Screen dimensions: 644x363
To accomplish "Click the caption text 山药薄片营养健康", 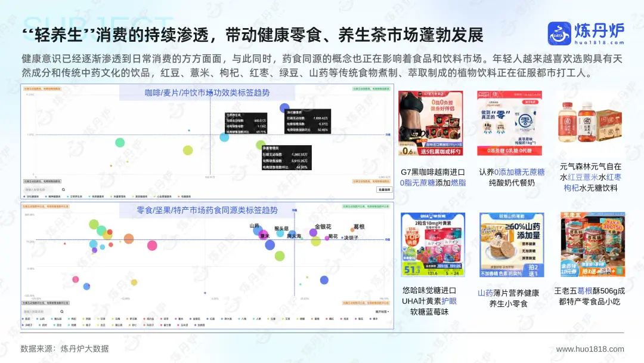I will click(509, 293).
